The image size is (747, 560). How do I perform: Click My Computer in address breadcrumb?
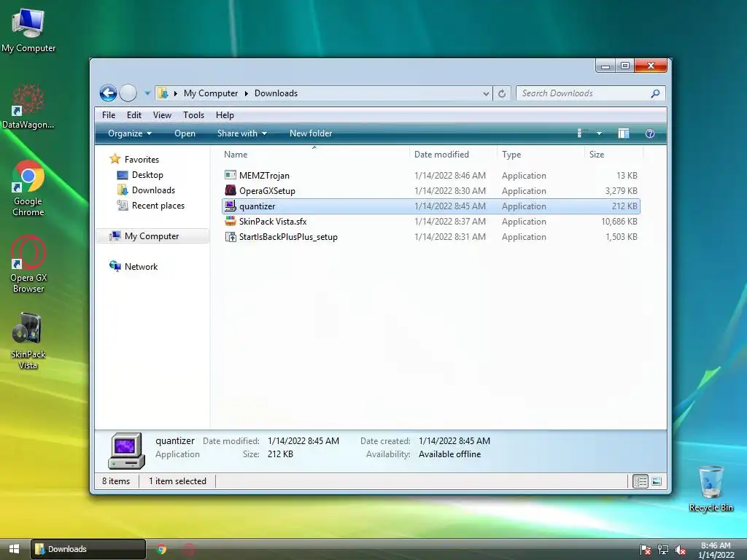coord(211,93)
